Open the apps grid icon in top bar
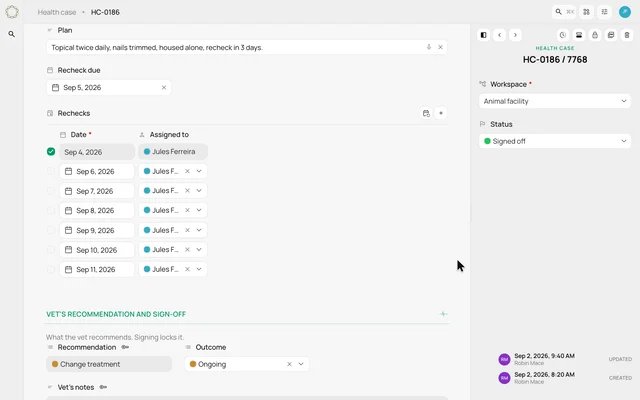 (x=587, y=12)
